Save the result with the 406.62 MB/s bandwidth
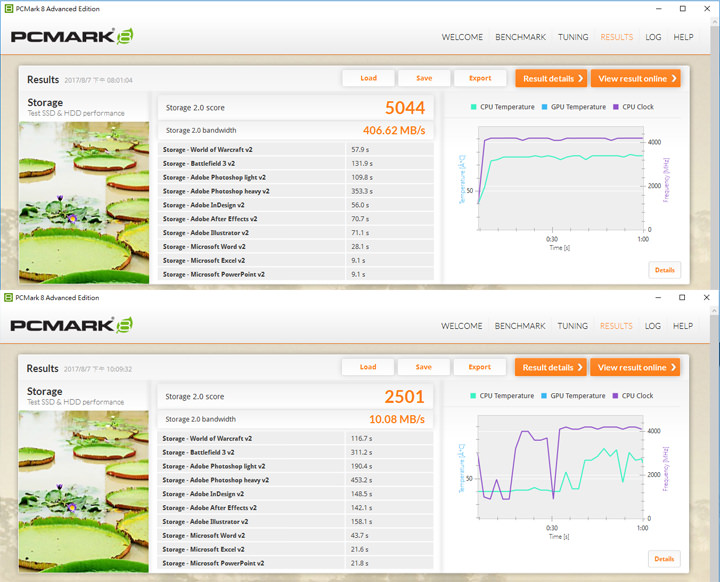 tap(424, 78)
